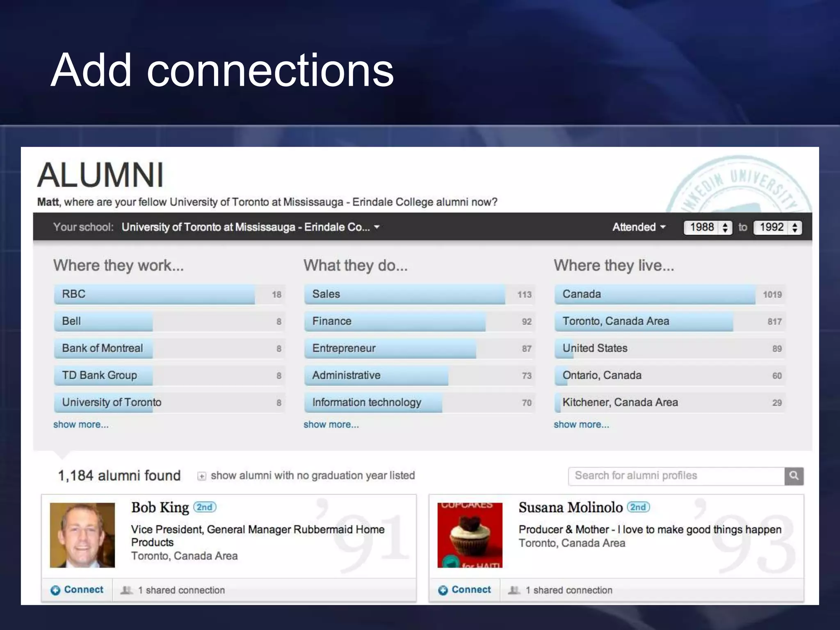Screen dimensions: 840x630
Task: Filter alumni by Sales job function
Action: [x=420, y=294]
